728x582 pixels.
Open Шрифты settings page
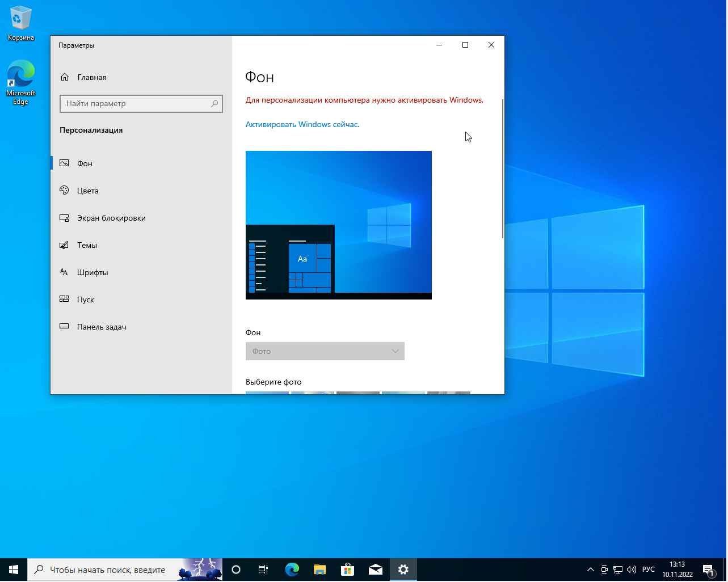click(x=141, y=272)
